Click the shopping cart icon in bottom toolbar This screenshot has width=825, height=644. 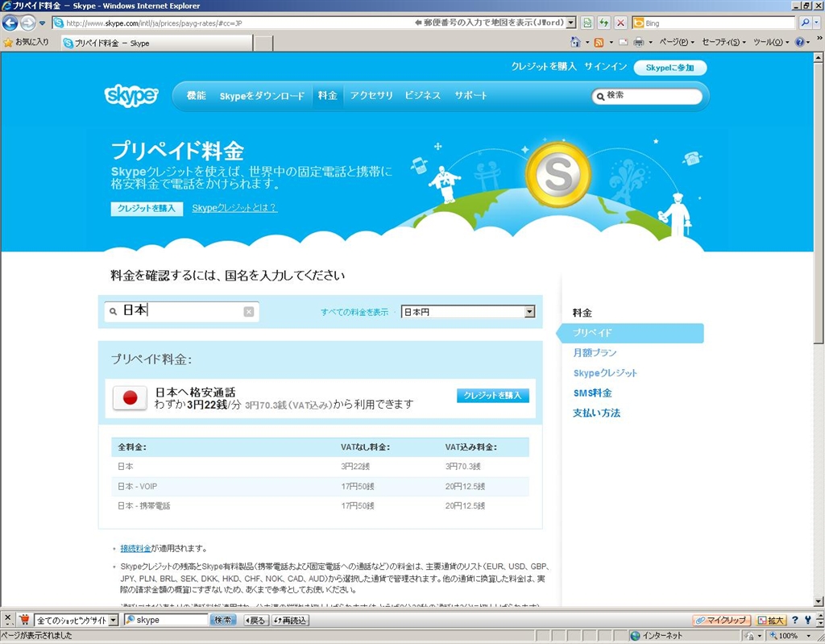[24, 620]
